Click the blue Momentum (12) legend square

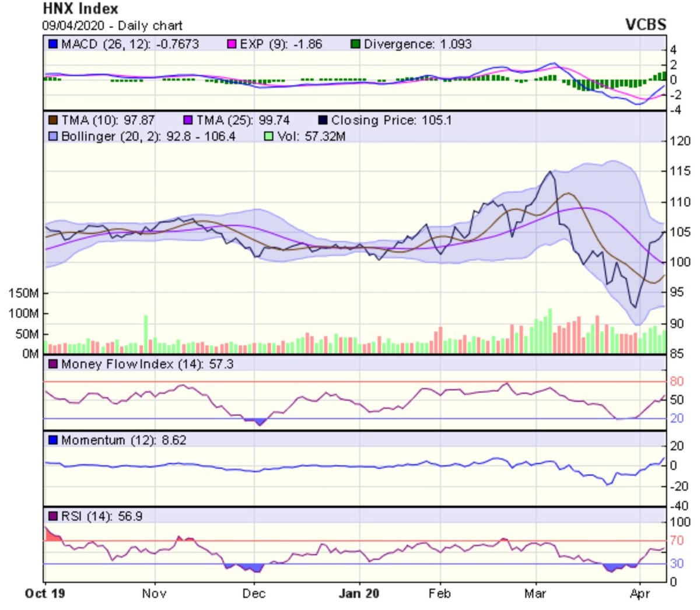pyautogui.click(x=53, y=440)
